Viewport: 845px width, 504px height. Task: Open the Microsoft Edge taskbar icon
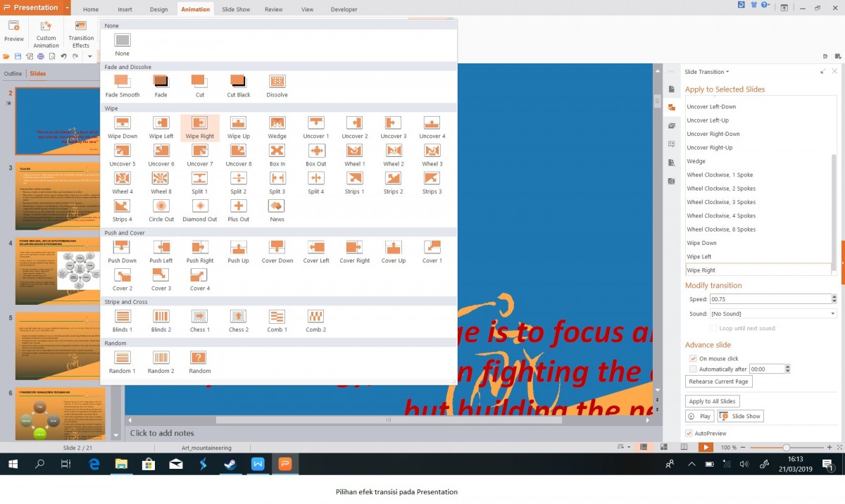pos(94,464)
